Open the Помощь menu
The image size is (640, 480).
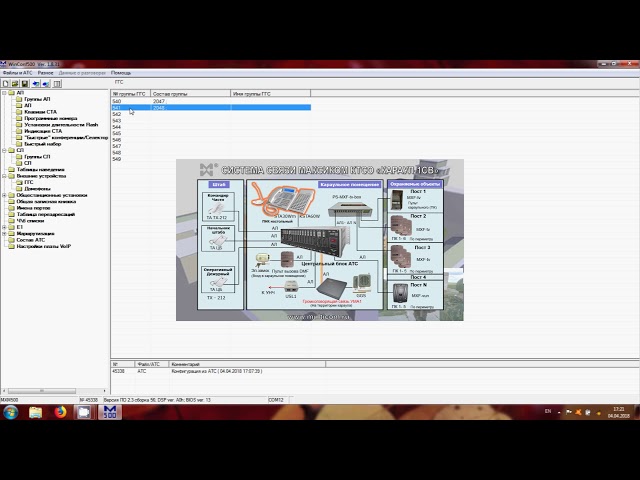point(121,73)
